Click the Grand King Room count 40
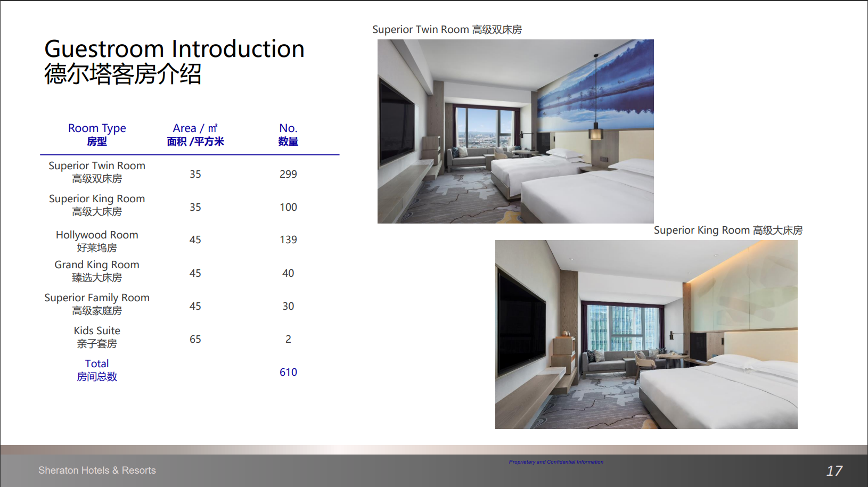This screenshot has height=487, width=868. (x=288, y=273)
